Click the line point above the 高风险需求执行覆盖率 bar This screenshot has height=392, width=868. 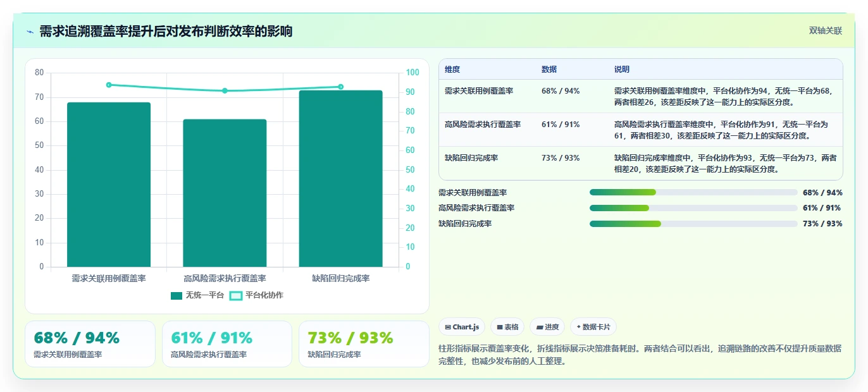225,90
